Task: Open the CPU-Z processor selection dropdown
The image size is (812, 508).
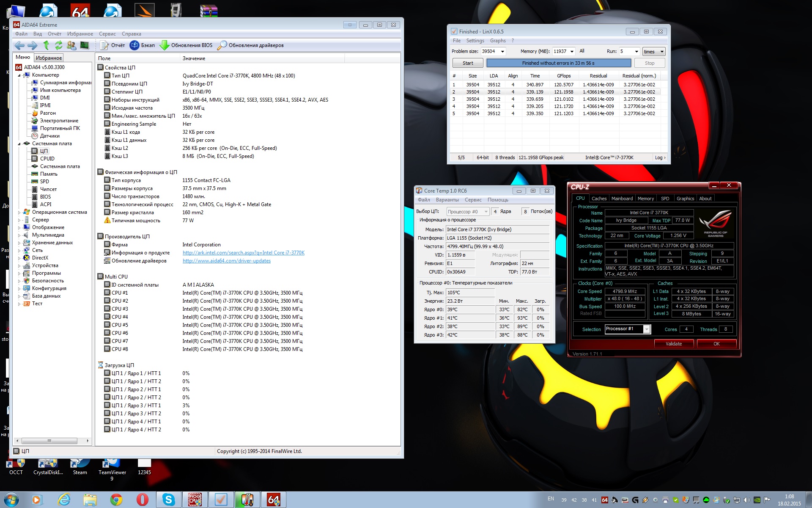Action: (646, 329)
